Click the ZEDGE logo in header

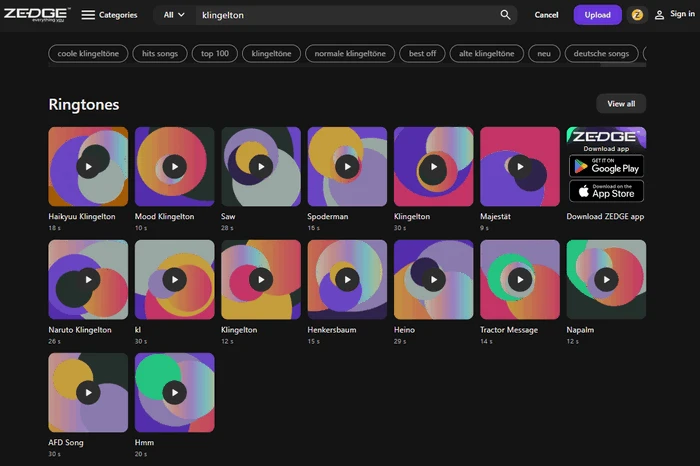pos(36,15)
